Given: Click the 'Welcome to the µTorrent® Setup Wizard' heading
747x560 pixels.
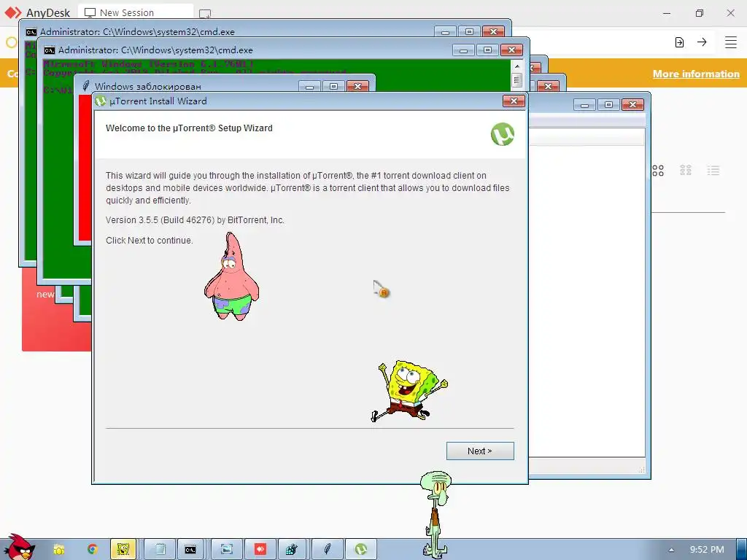Looking at the screenshot, I should coord(189,128).
